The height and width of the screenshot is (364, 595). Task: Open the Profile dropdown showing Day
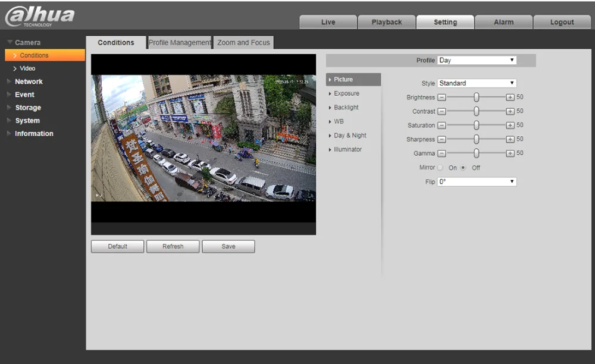477,61
